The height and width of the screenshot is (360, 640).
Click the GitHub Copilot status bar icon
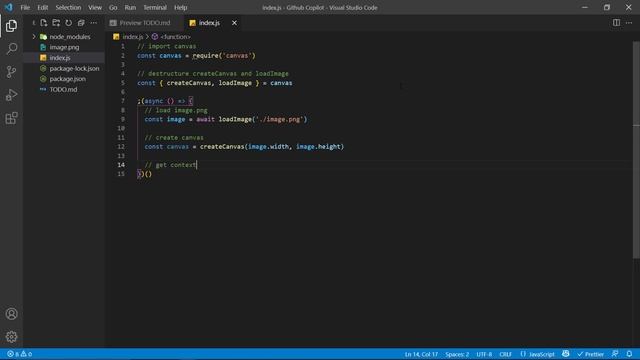[565, 354]
